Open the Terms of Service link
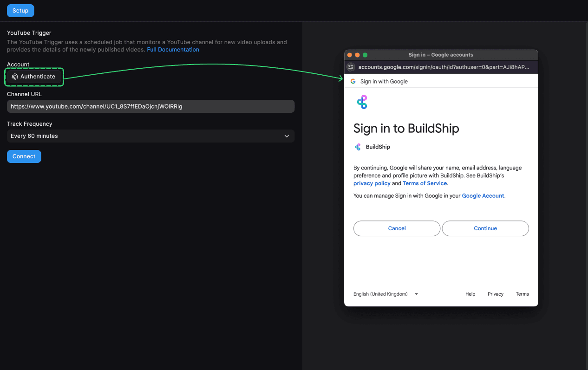The image size is (588, 370). click(425, 183)
